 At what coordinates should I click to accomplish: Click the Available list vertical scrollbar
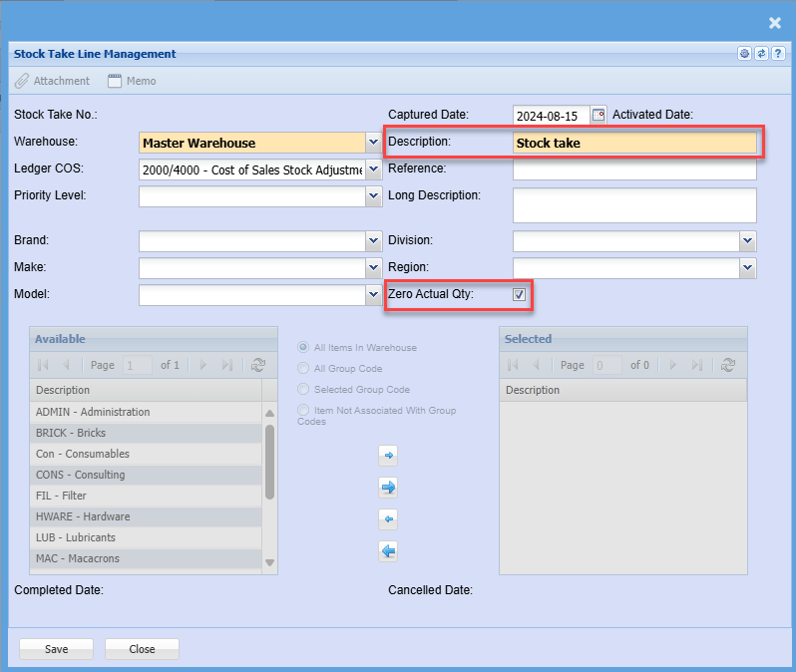269,462
